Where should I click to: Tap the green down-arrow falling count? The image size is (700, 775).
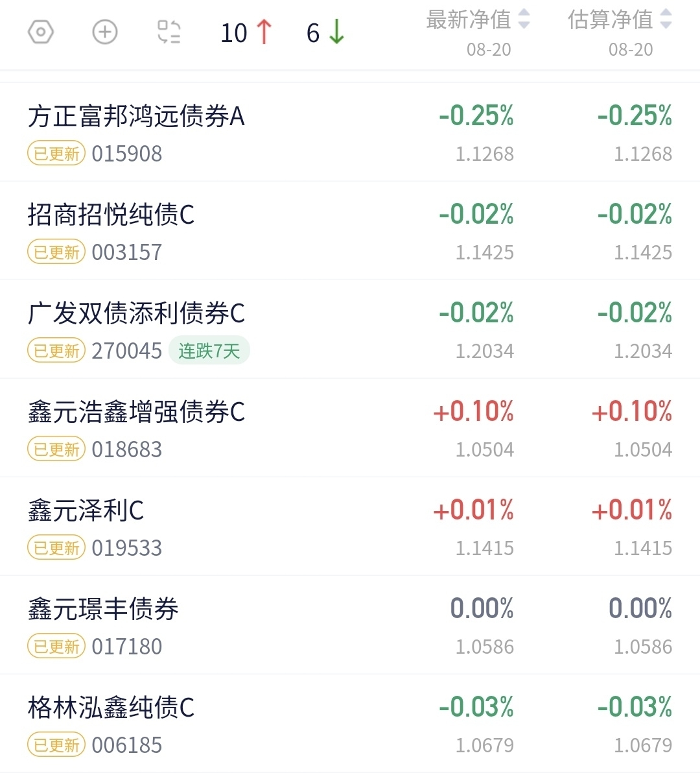(x=325, y=32)
